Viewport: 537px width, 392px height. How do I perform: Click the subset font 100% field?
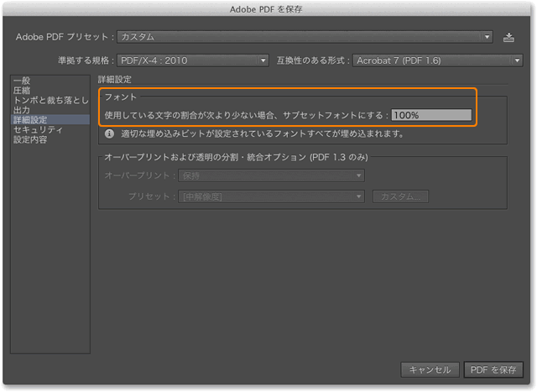(430, 115)
